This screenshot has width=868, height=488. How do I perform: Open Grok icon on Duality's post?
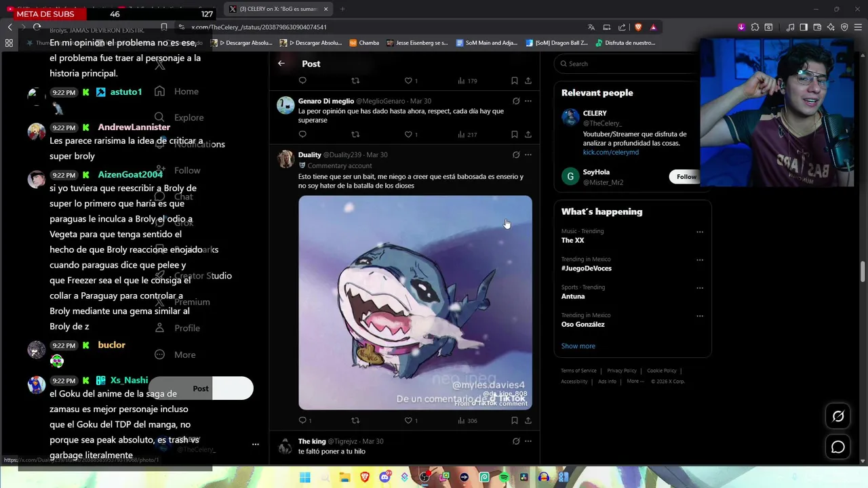pyautogui.click(x=516, y=155)
